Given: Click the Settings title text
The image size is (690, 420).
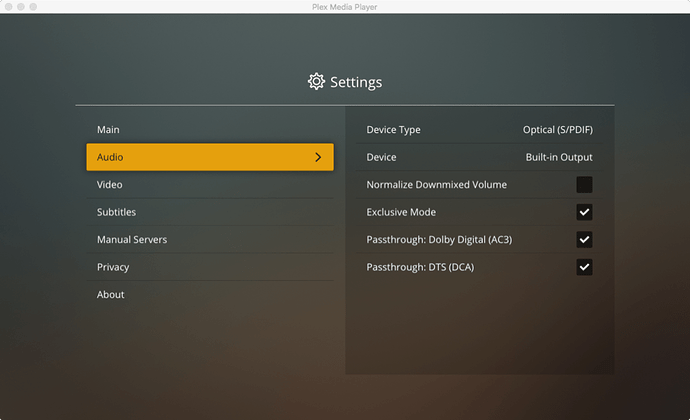Looking at the screenshot, I should 356,82.
